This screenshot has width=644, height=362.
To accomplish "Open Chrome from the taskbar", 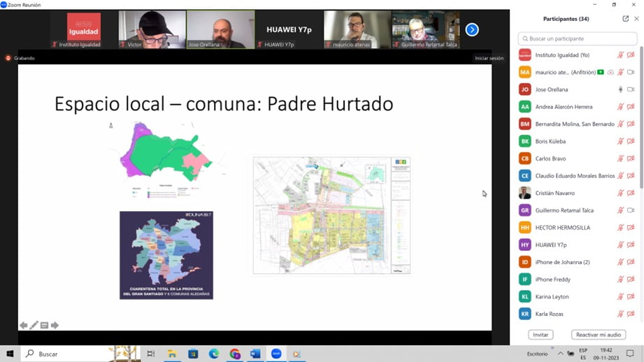I will [x=235, y=354].
